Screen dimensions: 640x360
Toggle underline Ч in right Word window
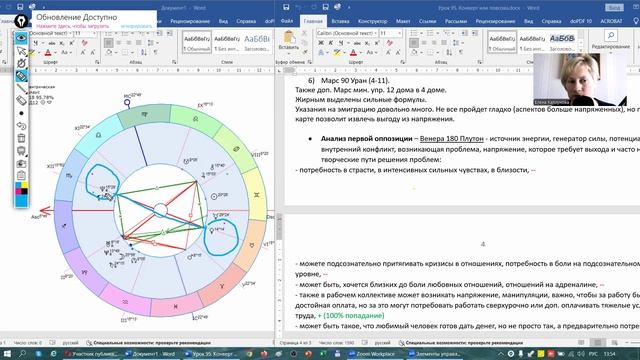pos(341,43)
